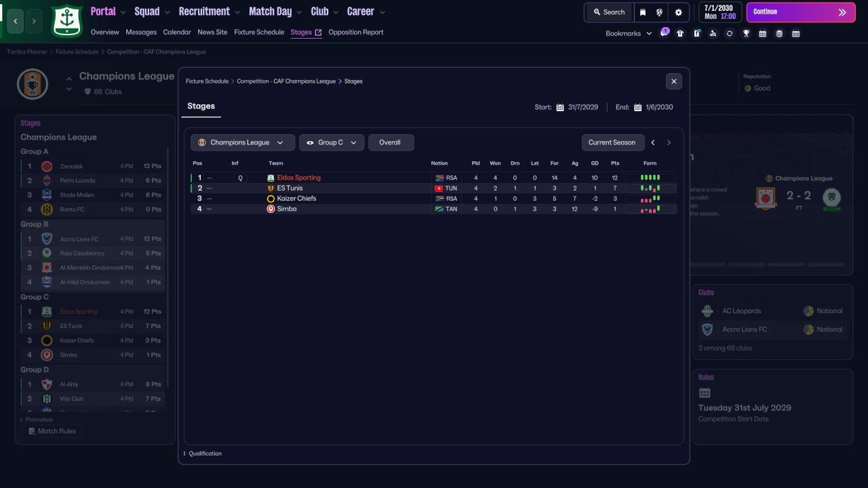
Task: Click the Kaizer Chiefs club badge in table
Action: [x=271, y=199]
